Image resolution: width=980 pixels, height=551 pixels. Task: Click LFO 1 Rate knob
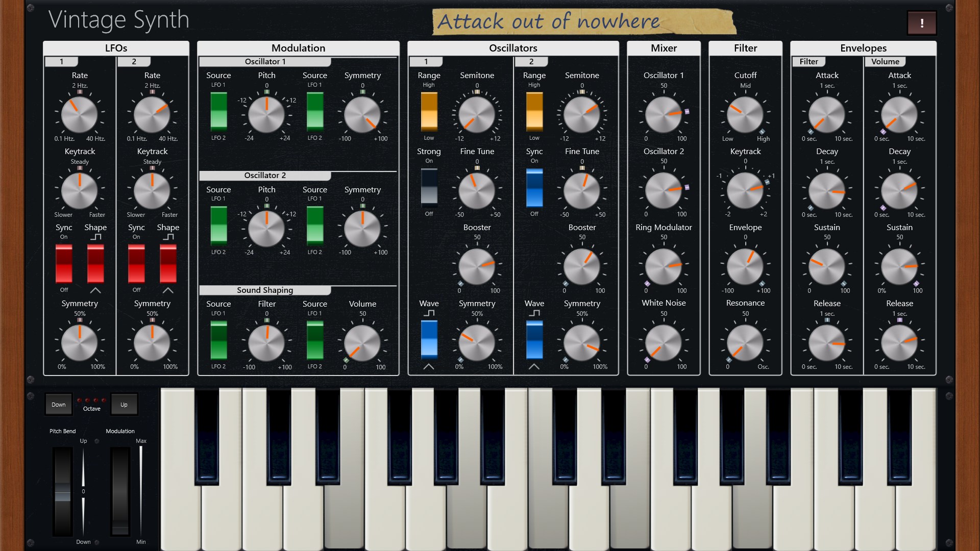[x=79, y=114]
